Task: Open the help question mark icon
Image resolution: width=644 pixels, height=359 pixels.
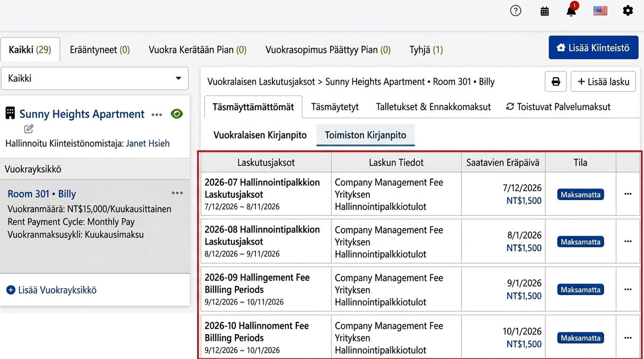Action: tap(516, 11)
